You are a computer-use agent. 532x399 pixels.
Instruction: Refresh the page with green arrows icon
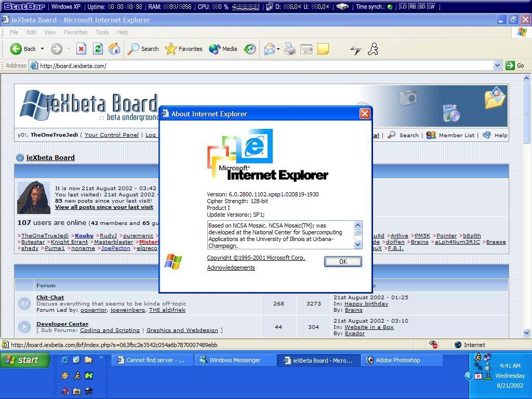point(98,49)
